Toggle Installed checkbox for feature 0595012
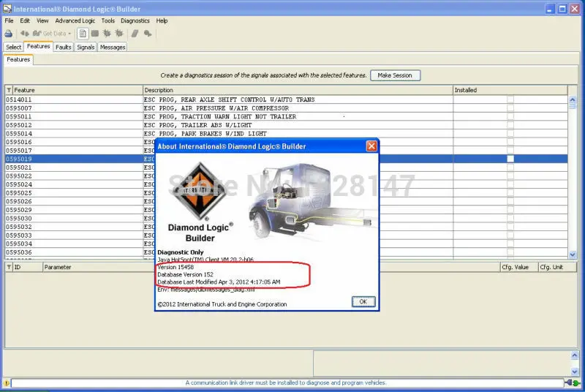Image resolution: width=585 pixels, height=392 pixels. [510, 125]
